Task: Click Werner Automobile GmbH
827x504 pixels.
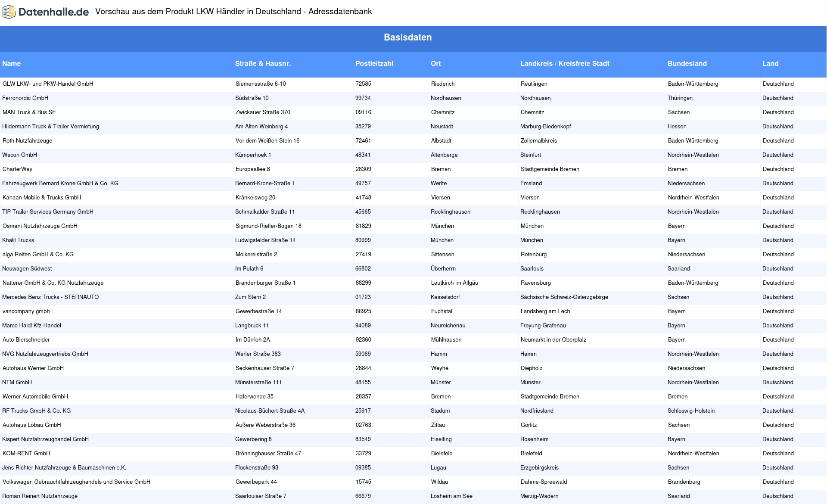Action: (x=35, y=397)
